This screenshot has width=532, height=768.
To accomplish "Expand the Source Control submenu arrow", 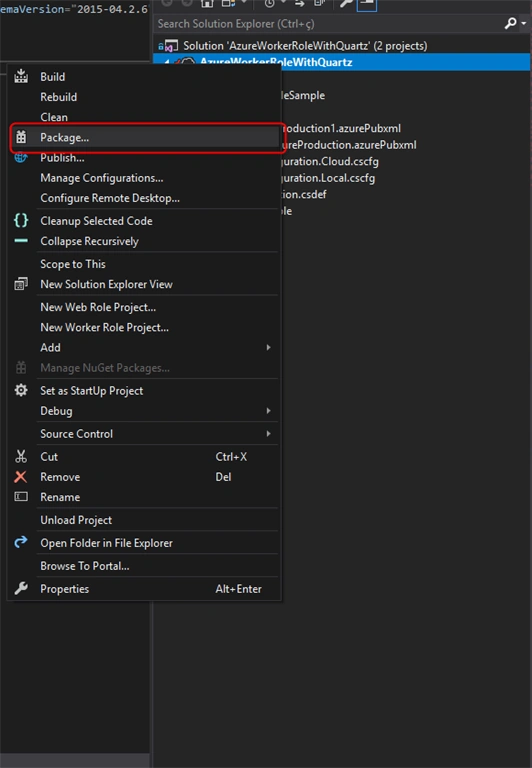I will (268, 433).
